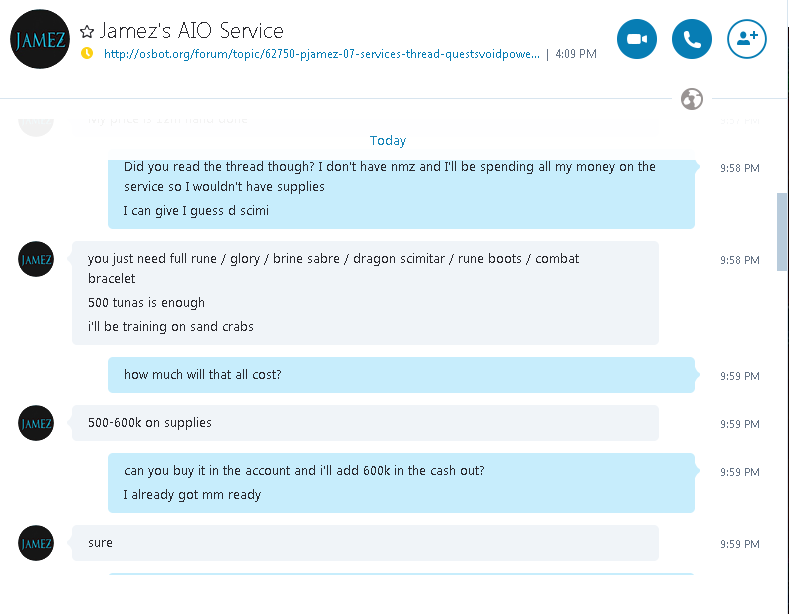Click the "Jamez's AIO Service" conversation title
The height and width of the screenshot is (614, 789).
pyautogui.click(x=192, y=32)
